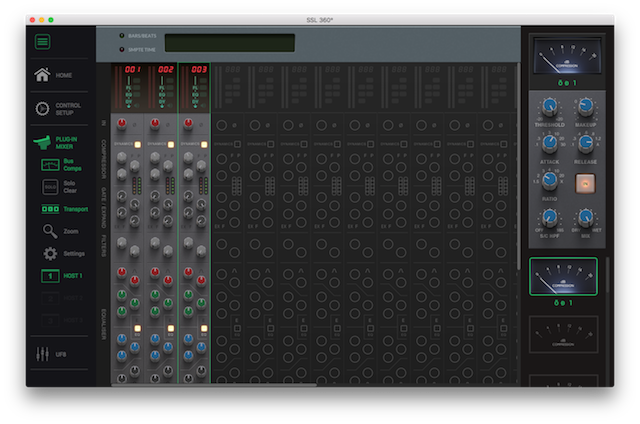Viewport: 640px width, 424px height.
Task: Click the plug-in mixer green icon
Action: click(42, 143)
